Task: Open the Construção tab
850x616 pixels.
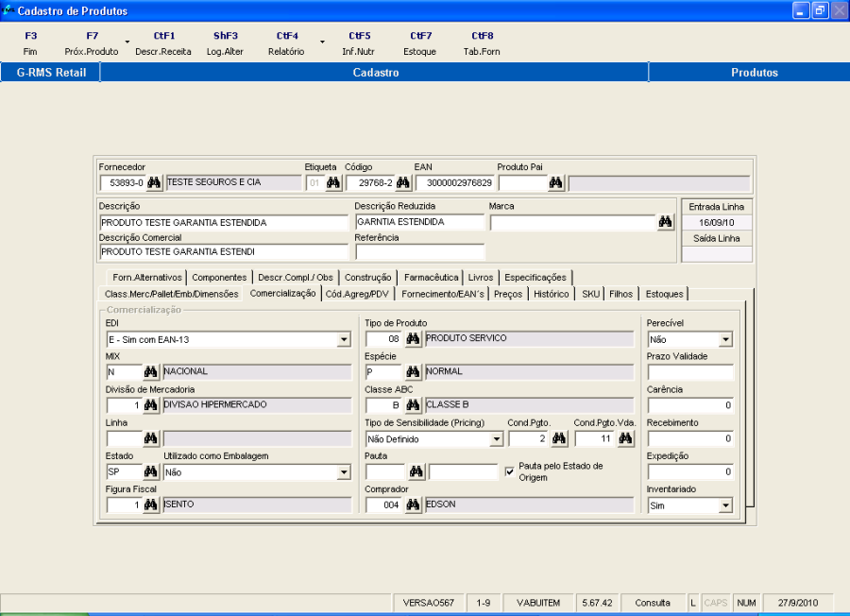Action: pos(368,278)
